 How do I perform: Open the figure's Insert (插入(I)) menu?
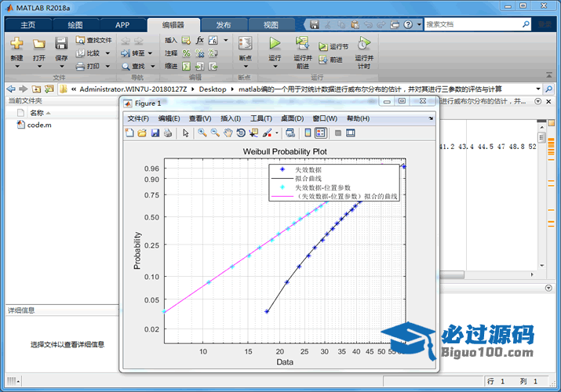[231, 118]
